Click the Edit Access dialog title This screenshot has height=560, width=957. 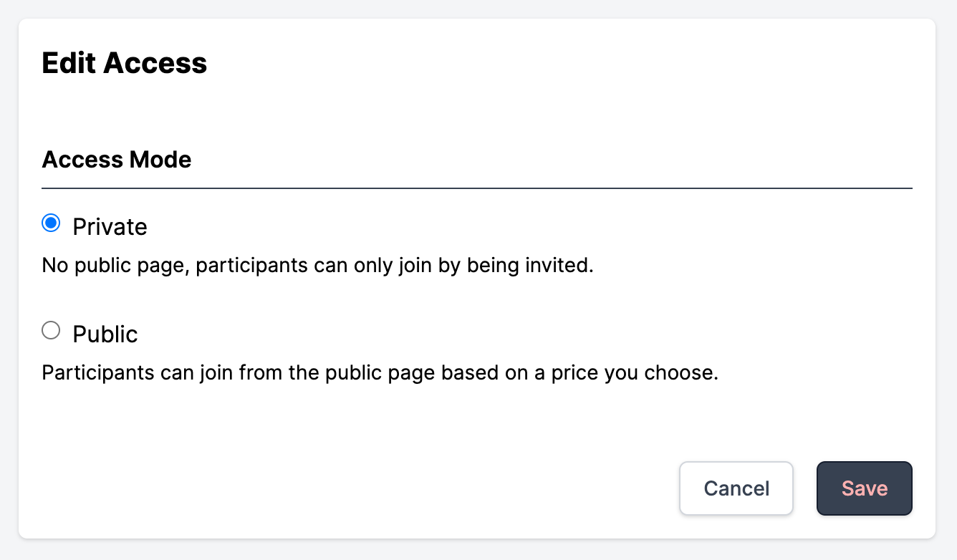point(124,63)
